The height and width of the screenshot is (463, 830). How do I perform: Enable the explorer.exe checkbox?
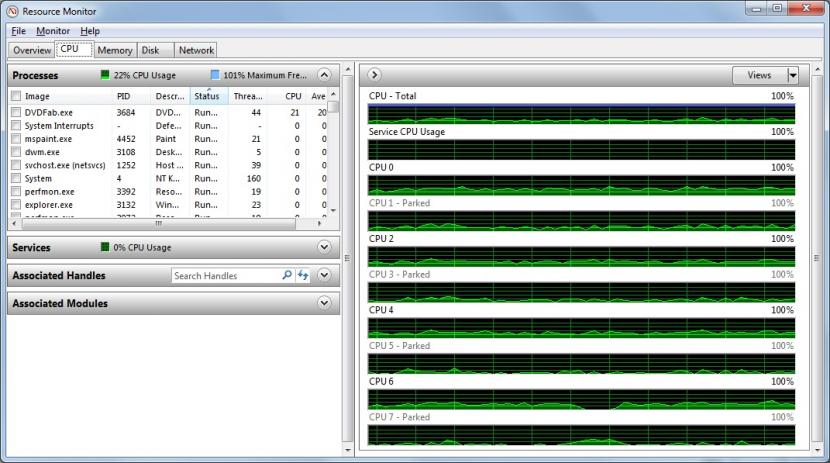click(x=16, y=205)
